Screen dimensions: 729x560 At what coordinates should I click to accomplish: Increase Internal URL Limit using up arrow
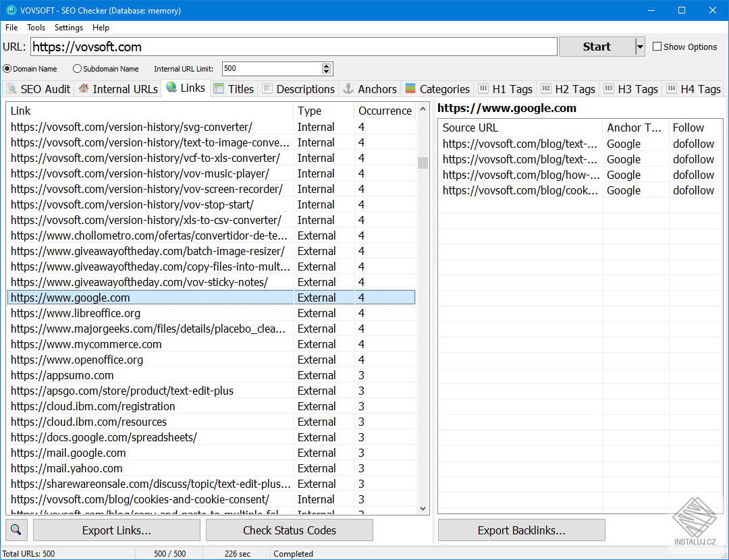tap(326, 65)
